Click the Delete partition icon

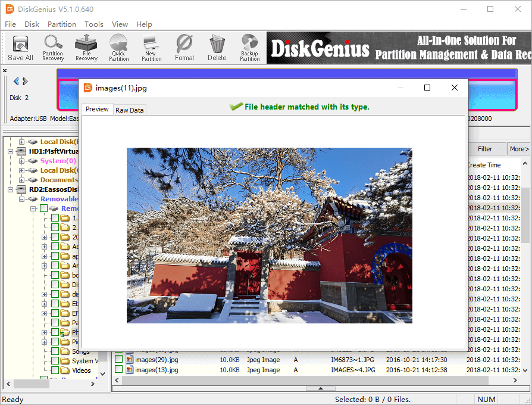[217, 48]
